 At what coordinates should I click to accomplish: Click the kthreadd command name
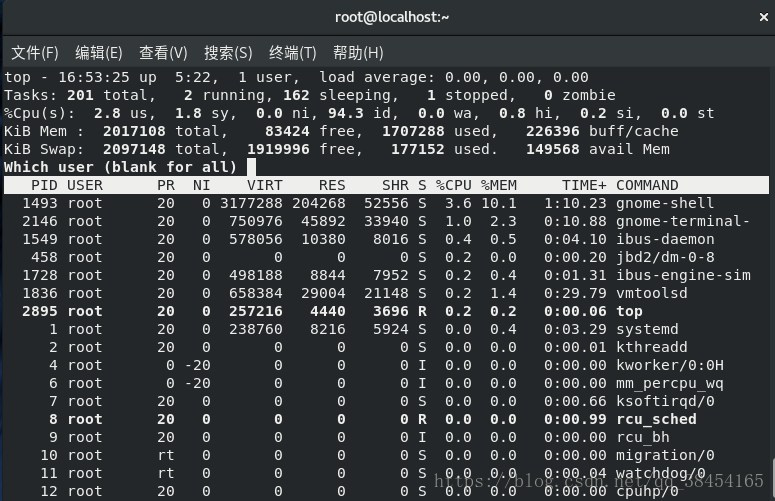point(651,347)
